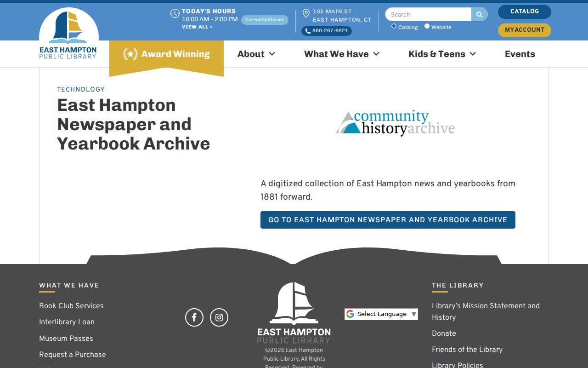Go to East Hampton Newspaper and Yearbook Archive
Image resolution: width=588 pixels, height=368 pixels.
tap(388, 220)
